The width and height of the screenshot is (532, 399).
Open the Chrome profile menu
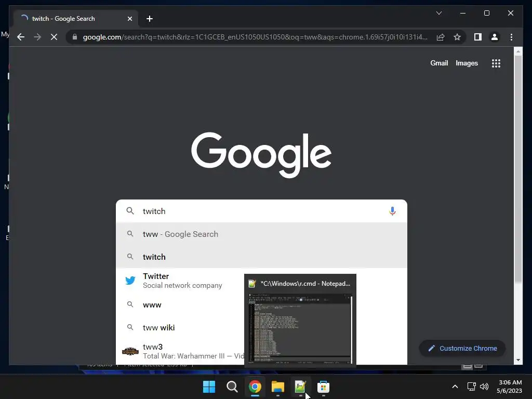(x=495, y=37)
